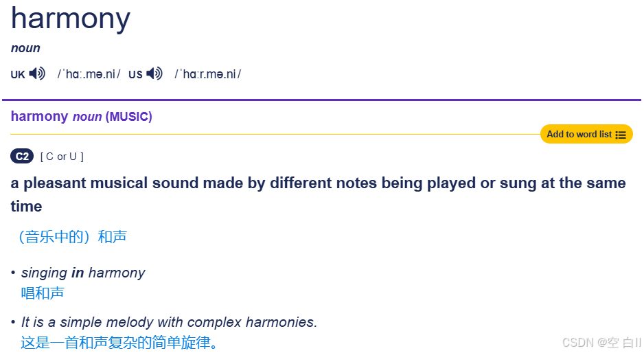This screenshot has width=644, height=353.
Task: Click the US phonetic transcription /ˈhɑːr.mə.ni/
Action: tap(208, 74)
